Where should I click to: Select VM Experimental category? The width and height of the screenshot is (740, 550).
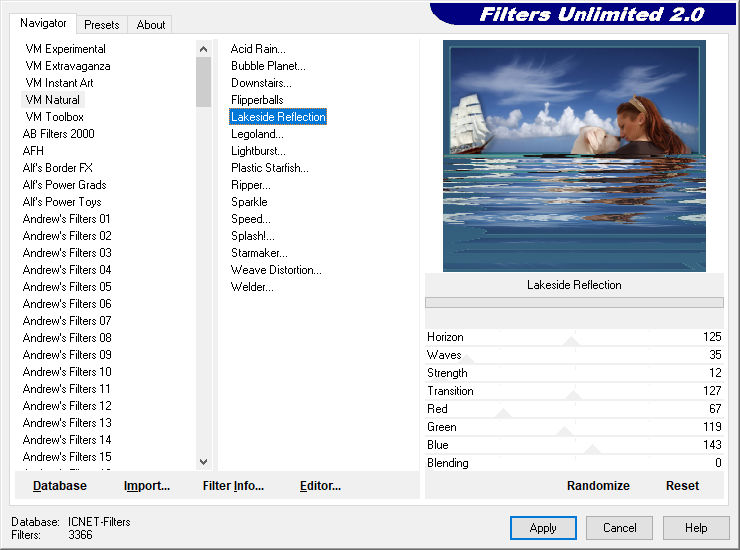pos(66,49)
